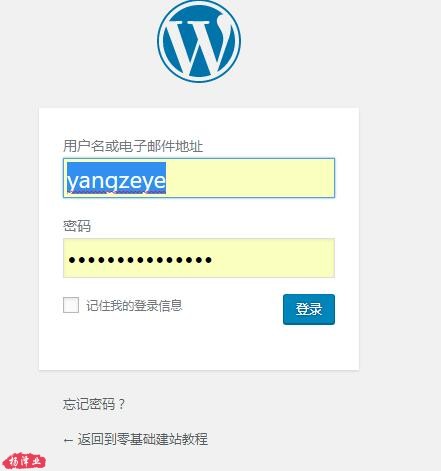The image size is (441, 471).
Task: Tick the 记住我的登录信息 checkbox
Action: click(x=71, y=305)
